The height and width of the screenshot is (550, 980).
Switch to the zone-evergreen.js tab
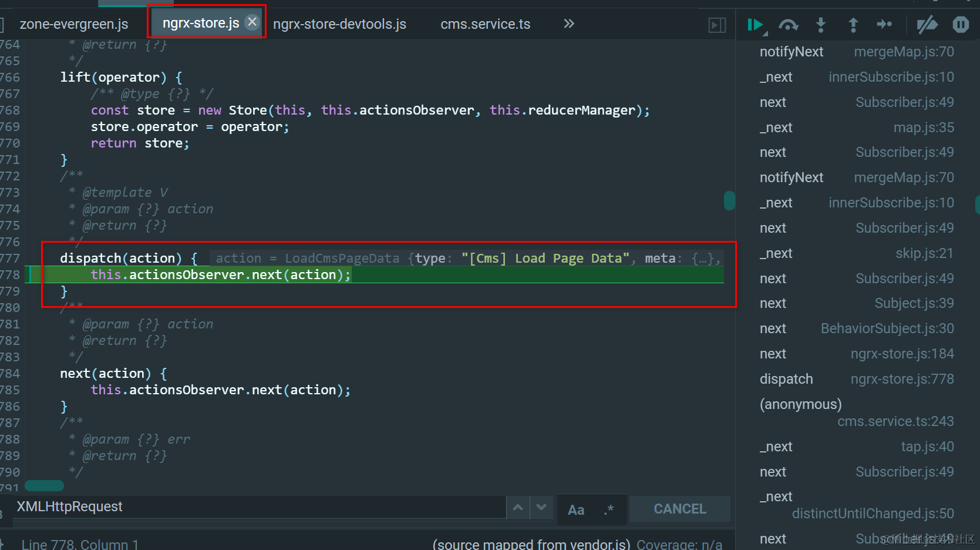click(x=74, y=24)
